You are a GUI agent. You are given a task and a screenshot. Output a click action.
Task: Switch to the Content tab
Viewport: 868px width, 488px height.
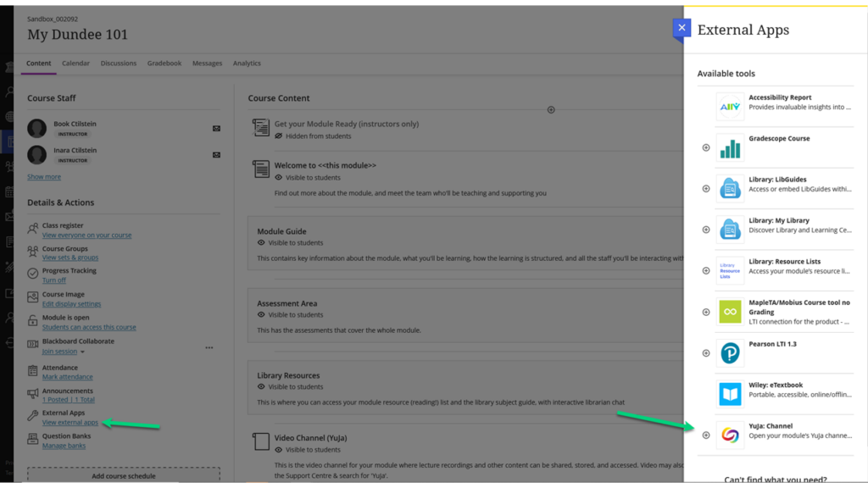tap(39, 63)
